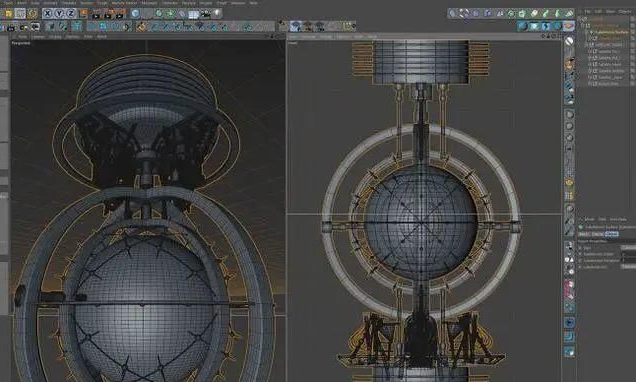Viewport: 636px width, 382px height.
Task: Open the Type dropdown in Object Properties
Action: [628, 248]
